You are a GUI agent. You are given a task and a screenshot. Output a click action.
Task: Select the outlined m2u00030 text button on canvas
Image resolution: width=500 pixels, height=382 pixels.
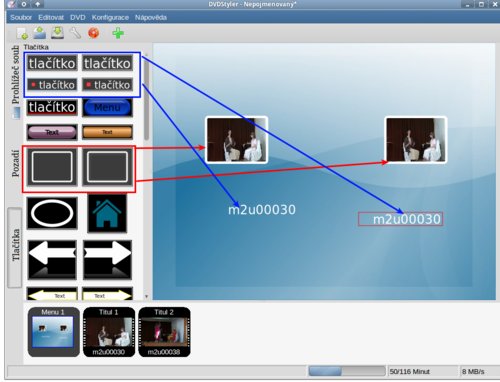pos(400,219)
